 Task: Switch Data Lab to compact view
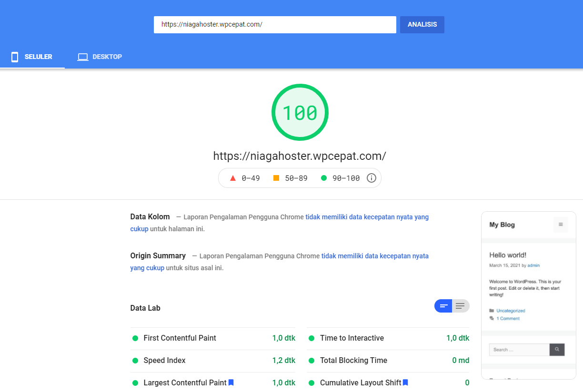click(x=443, y=306)
